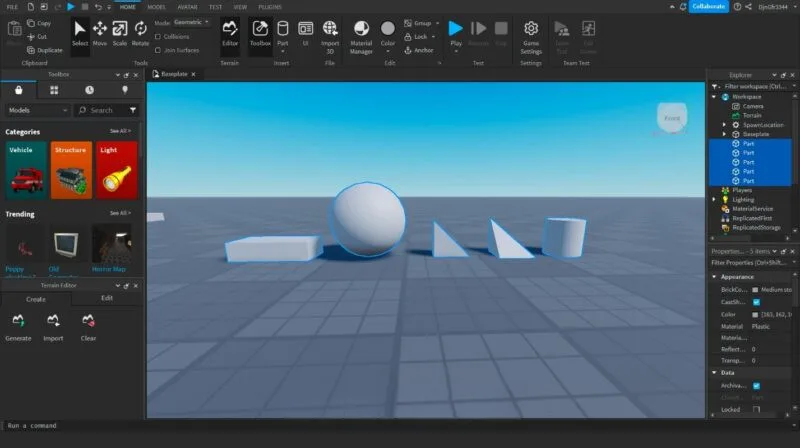Click the share icon near username
Image resolution: width=800 pixels, height=448 pixels.
tap(748, 7)
